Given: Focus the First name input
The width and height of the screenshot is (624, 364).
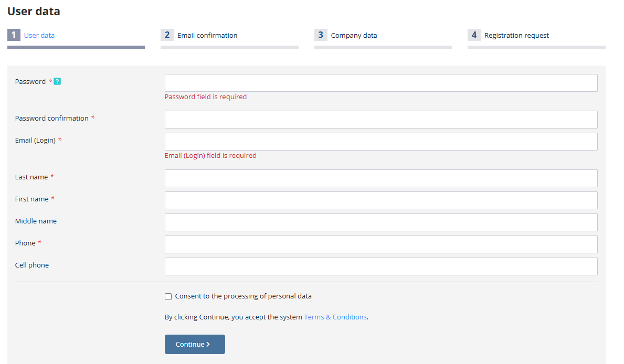Looking at the screenshot, I should 381,200.
